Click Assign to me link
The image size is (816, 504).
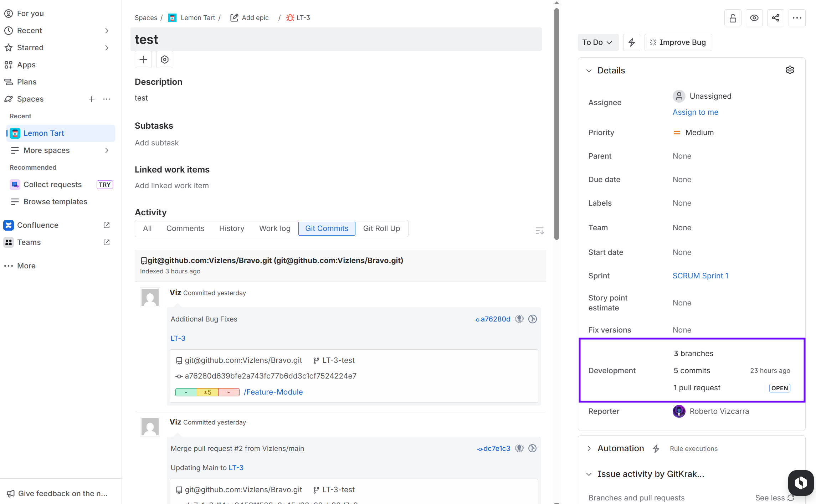(695, 112)
